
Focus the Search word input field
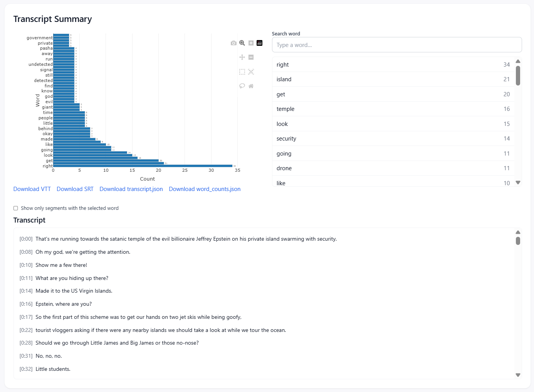pos(396,45)
